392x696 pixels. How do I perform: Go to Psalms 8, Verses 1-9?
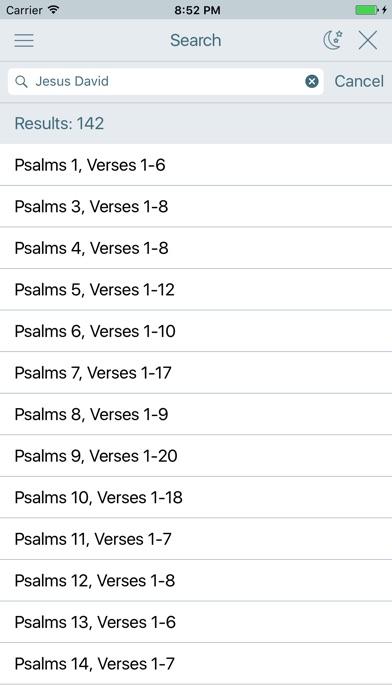coord(196,414)
